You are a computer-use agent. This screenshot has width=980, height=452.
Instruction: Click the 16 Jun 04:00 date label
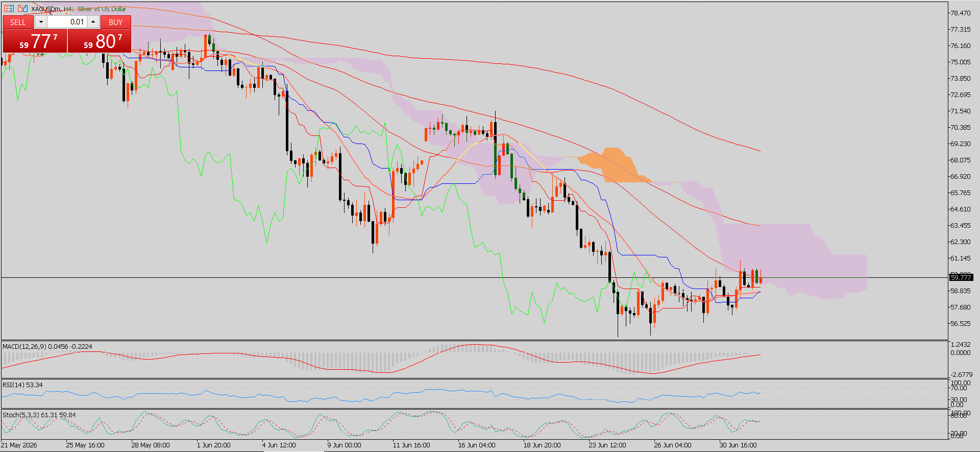click(x=477, y=445)
